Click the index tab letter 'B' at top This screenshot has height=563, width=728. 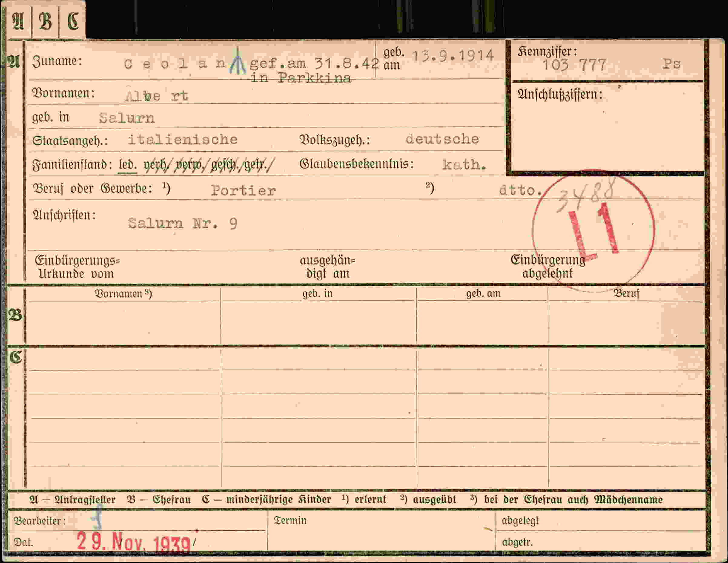[45, 22]
